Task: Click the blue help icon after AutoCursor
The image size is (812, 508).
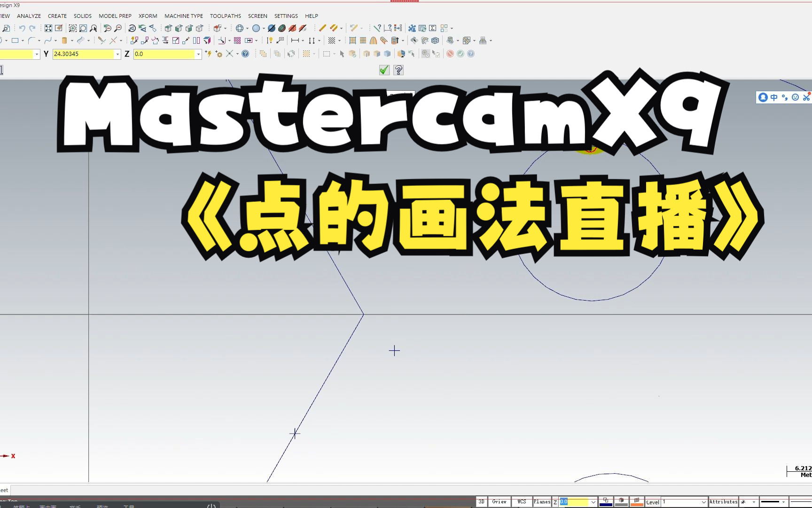Action: [245, 54]
